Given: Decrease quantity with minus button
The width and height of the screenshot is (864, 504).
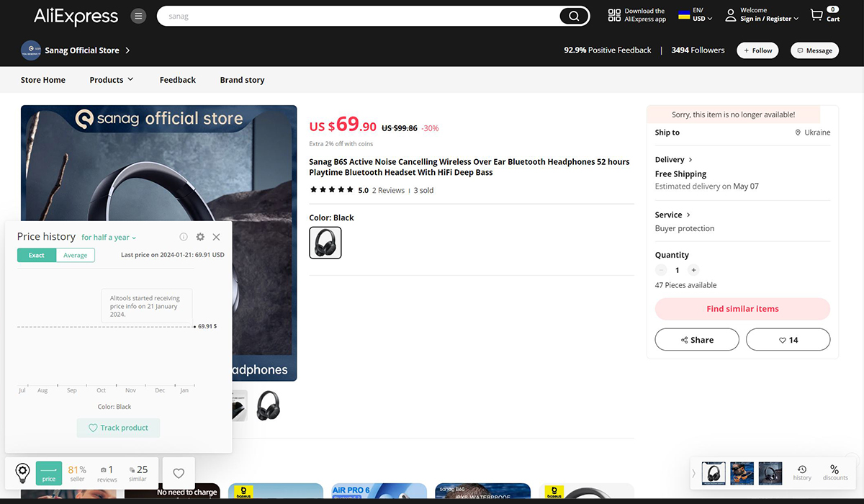Looking at the screenshot, I should tap(661, 270).
